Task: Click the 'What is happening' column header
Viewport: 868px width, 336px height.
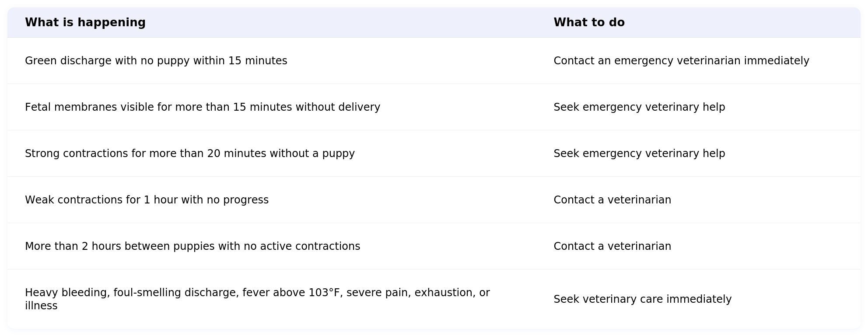Action: coord(85,22)
